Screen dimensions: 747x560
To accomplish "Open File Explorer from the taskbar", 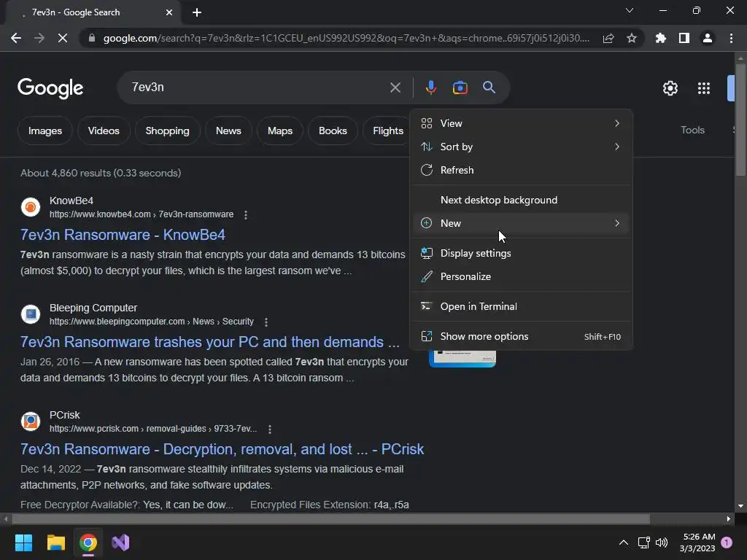I will (55, 542).
